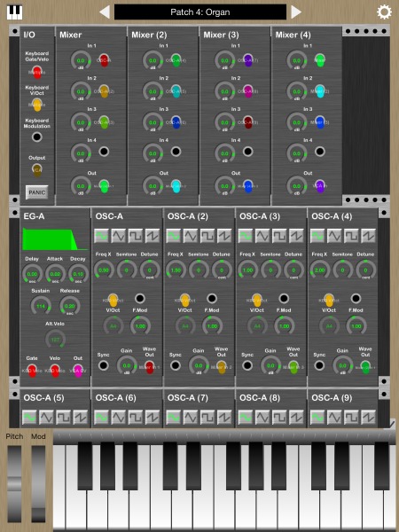
Task: Hit the PANIC button in I/O module
Action: tap(36, 192)
